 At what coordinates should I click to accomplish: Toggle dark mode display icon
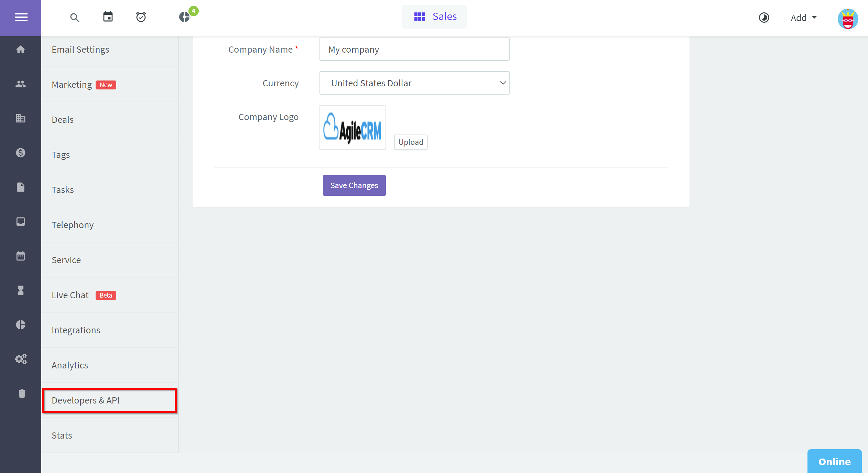tap(763, 16)
